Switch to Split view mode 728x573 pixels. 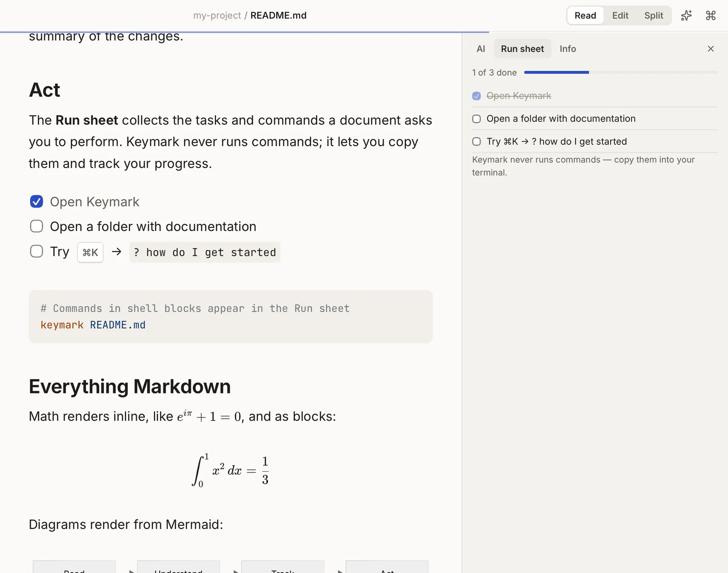653,15
